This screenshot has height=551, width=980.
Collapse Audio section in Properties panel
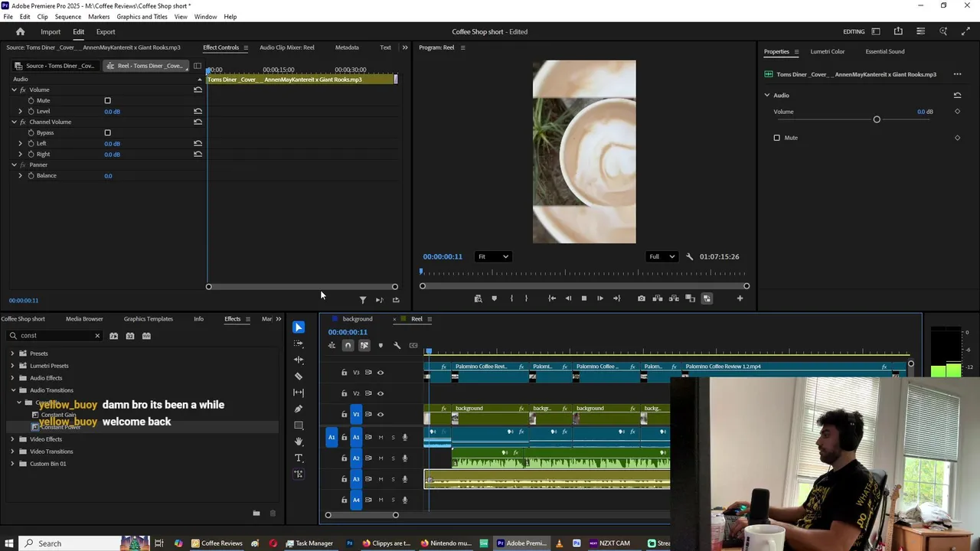tap(767, 96)
